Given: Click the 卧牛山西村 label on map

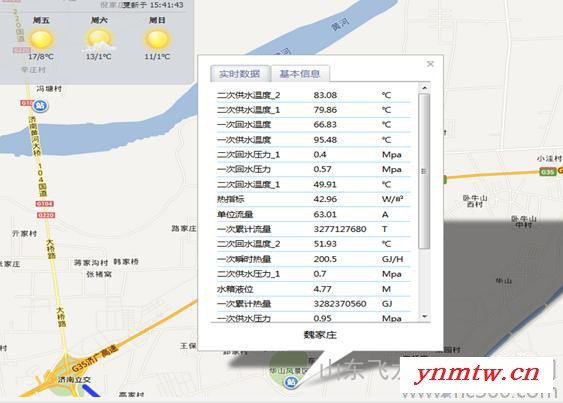Looking at the screenshot, I should click(475, 201).
